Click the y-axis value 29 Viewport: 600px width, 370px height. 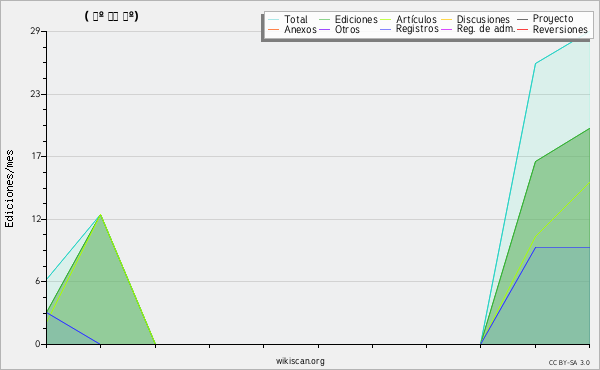[36, 31]
